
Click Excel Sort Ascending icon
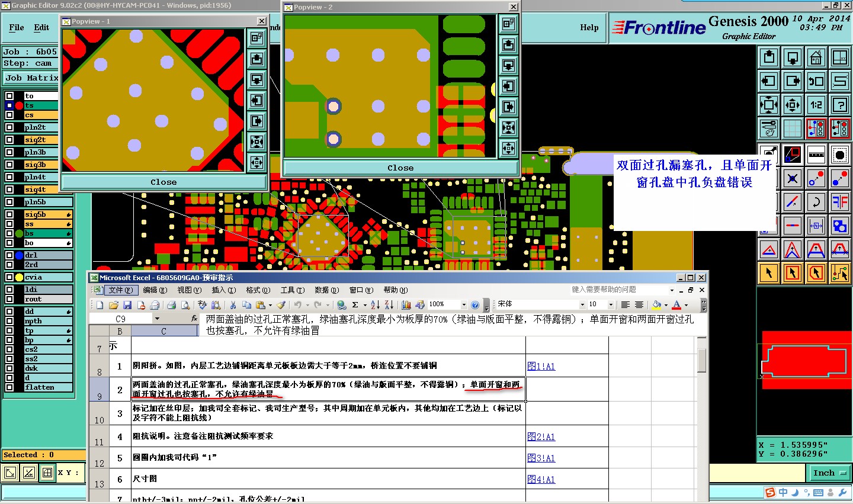[x=375, y=305]
